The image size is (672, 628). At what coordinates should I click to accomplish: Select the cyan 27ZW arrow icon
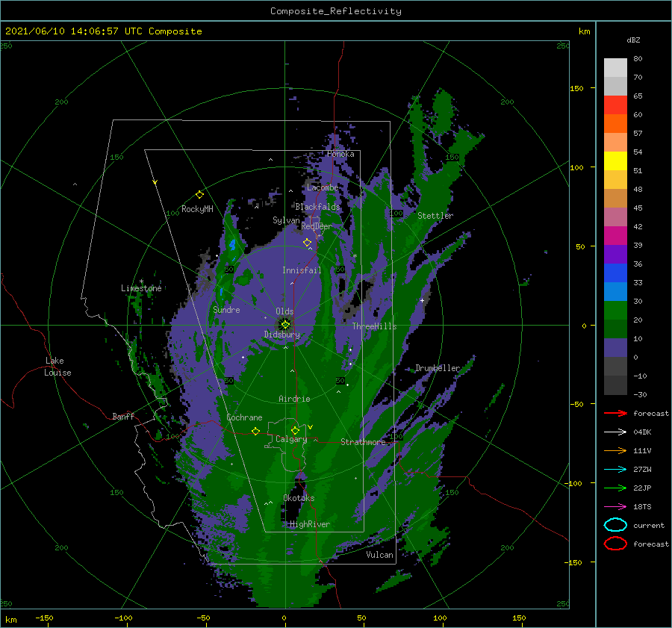coord(615,470)
